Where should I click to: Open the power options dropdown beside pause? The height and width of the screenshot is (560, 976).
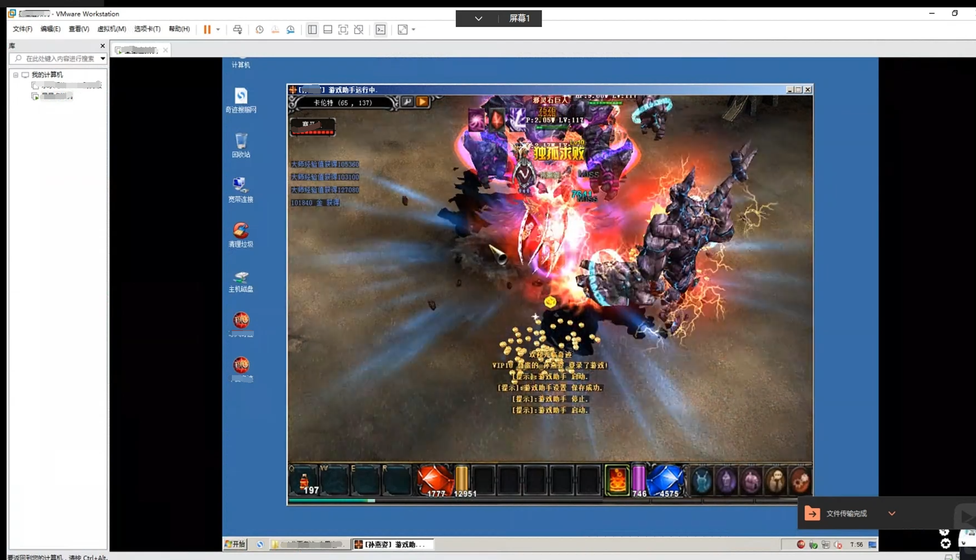tap(218, 29)
